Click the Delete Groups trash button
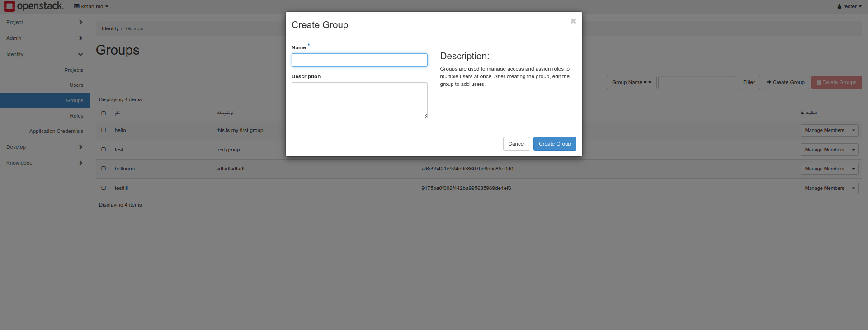The image size is (868, 330). (836, 82)
